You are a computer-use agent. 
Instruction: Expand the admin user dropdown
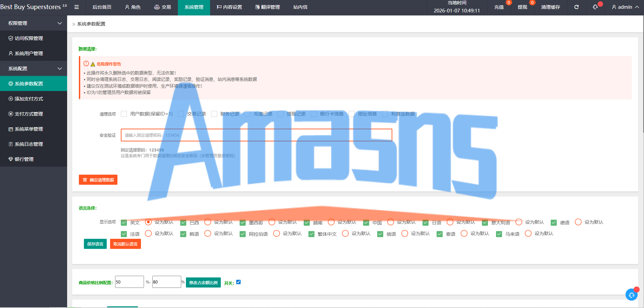pyautogui.click(x=625, y=7)
